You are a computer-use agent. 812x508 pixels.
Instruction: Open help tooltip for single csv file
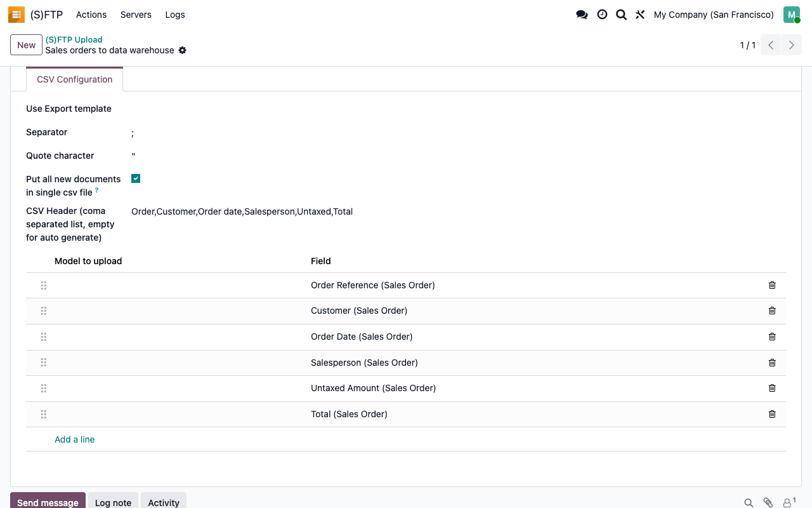point(97,190)
